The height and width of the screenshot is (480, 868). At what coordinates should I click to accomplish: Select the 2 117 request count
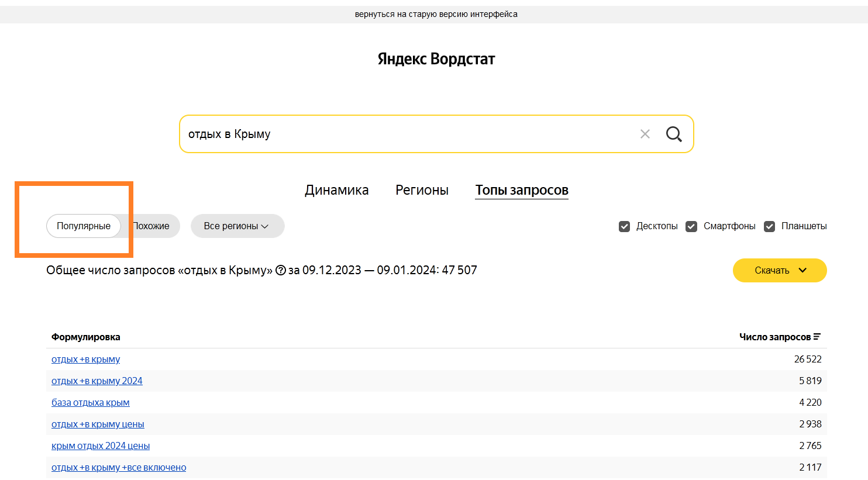(x=810, y=467)
